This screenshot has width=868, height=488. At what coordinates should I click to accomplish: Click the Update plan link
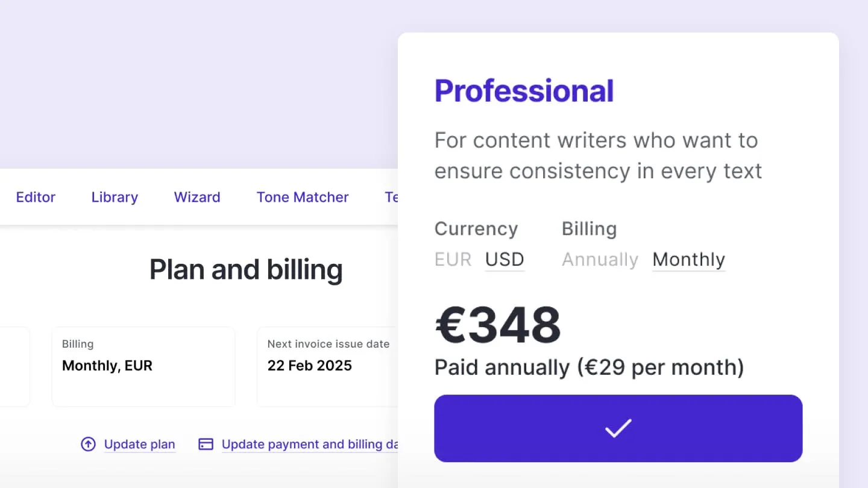[x=139, y=444]
